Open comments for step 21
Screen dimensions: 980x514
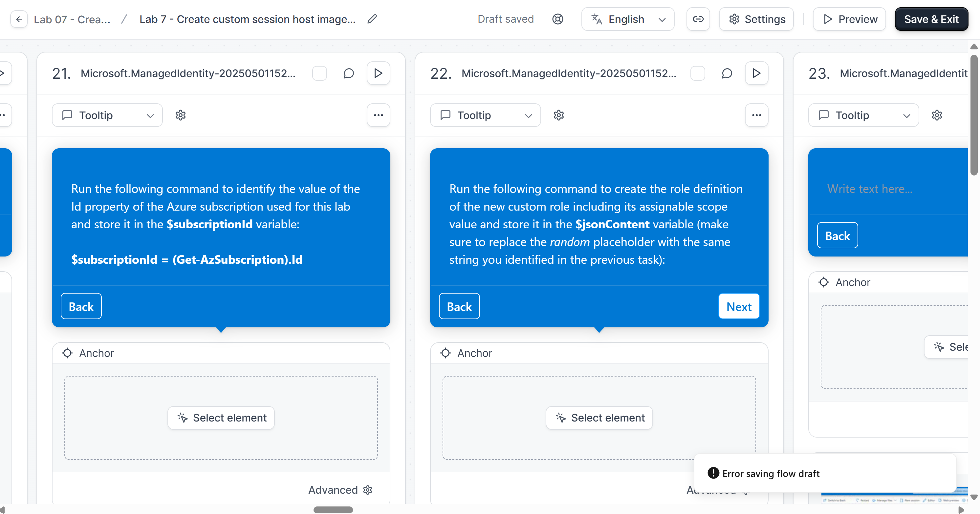[x=348, y=73]
